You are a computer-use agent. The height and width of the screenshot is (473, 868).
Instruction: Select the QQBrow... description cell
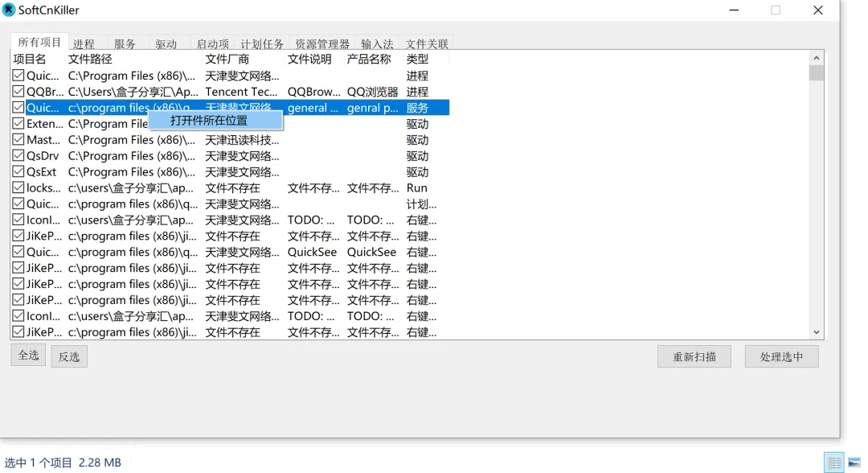314,92
